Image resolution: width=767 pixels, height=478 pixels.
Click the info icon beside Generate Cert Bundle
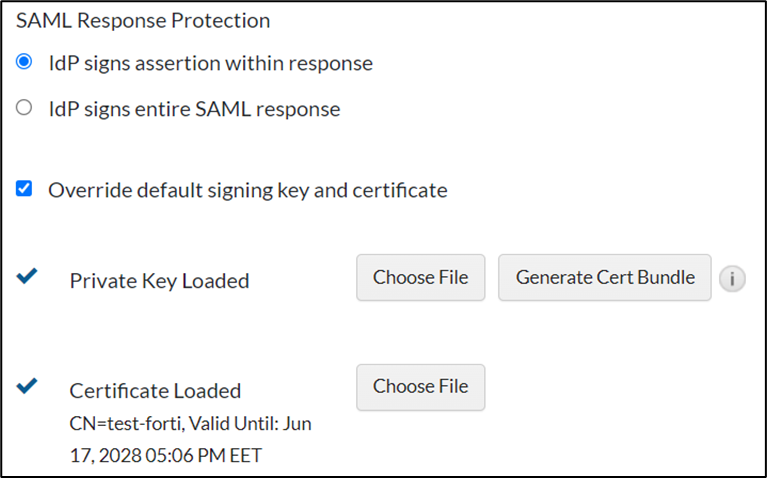tap(731, 279)
